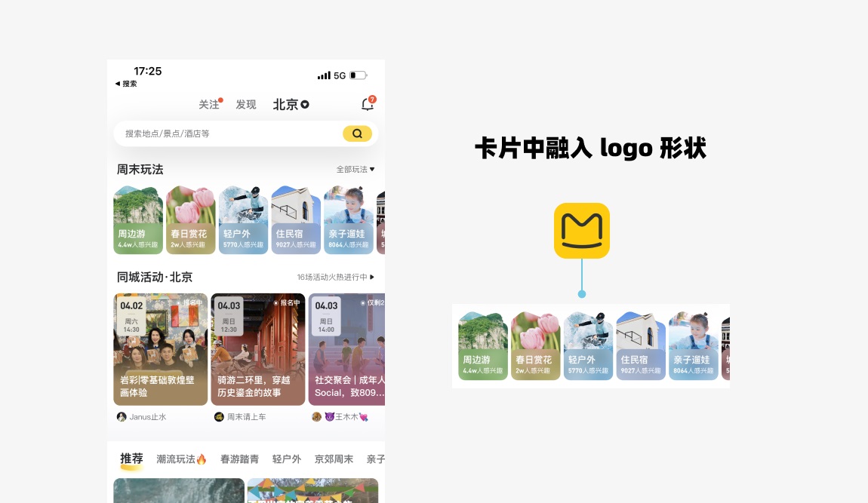868x503 pixels.
Task: Click 住民宿 card in the enlarged strip
Action: [x=641, y=346]
